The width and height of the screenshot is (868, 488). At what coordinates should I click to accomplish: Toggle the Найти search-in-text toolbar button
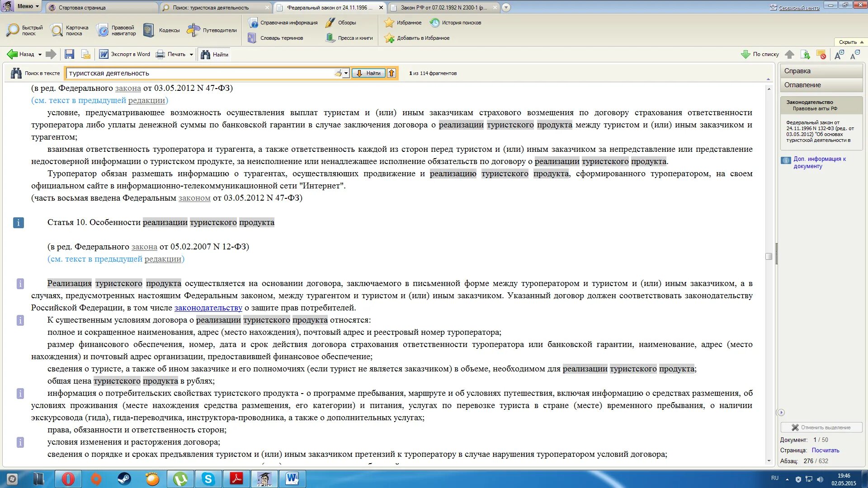[214, 54]
